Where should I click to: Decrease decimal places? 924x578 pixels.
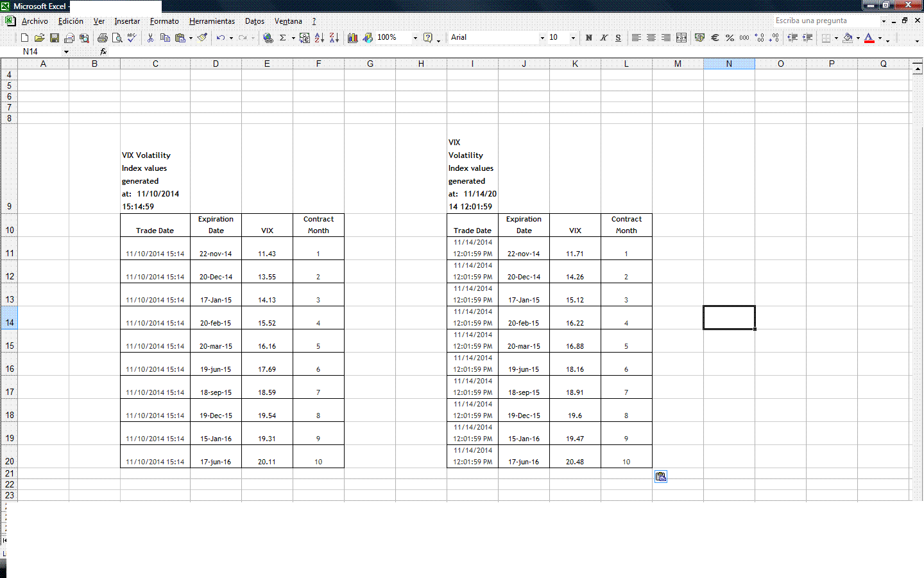(x=774, y=38)
